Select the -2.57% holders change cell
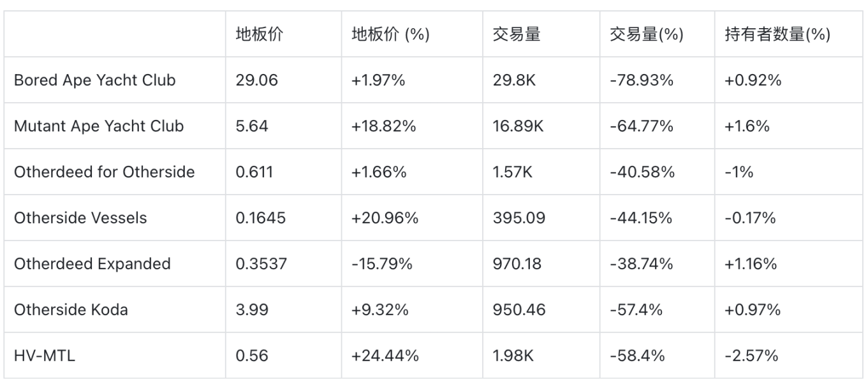Screen dimensions: 868x388 (x=751, y=356)
